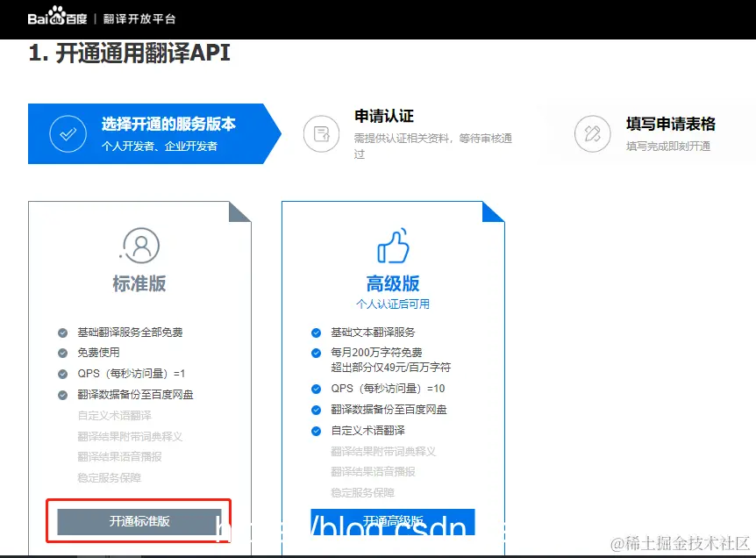756x558 pixels.
Task: Toggle the checkmark beside 免费使用
Action: (x=61, y=353)
